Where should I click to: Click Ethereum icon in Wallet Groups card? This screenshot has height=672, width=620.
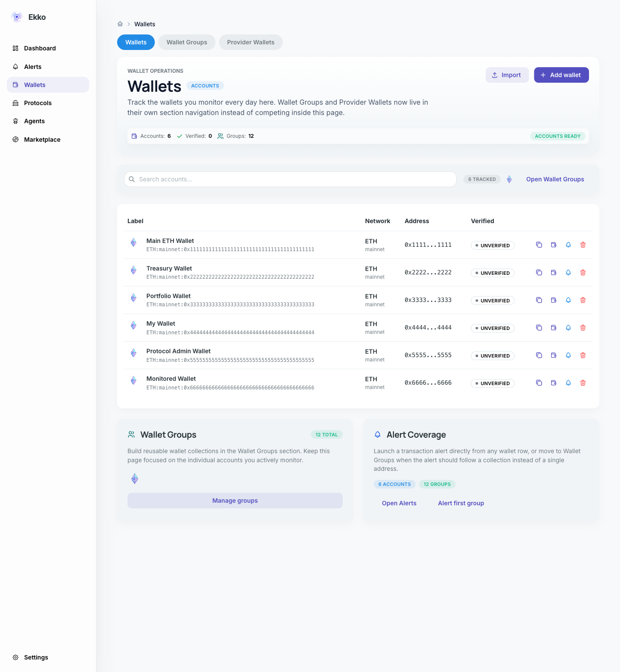135,479
